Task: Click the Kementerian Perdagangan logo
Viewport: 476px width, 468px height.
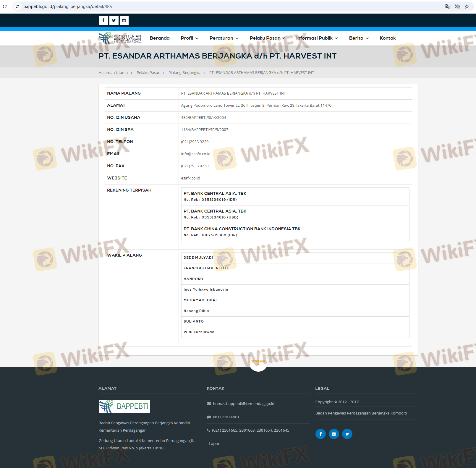Action: tap(120, 38)
